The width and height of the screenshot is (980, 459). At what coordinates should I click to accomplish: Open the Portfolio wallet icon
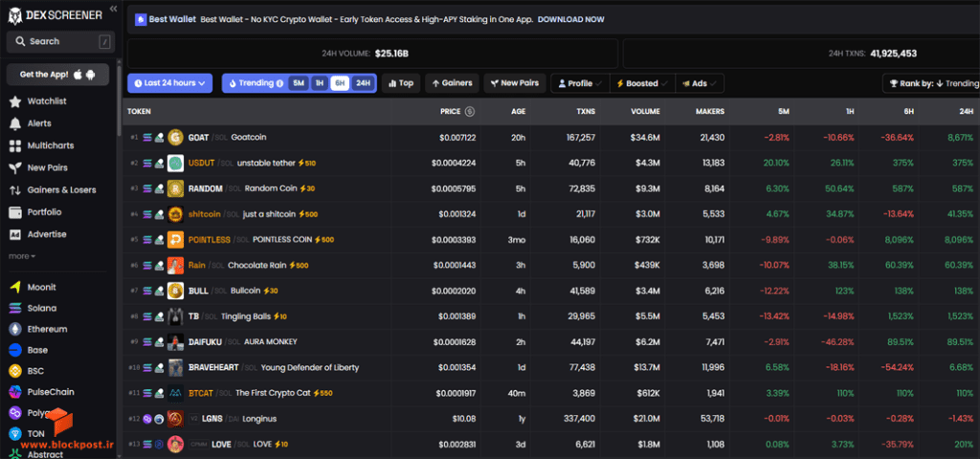(15, 212)
